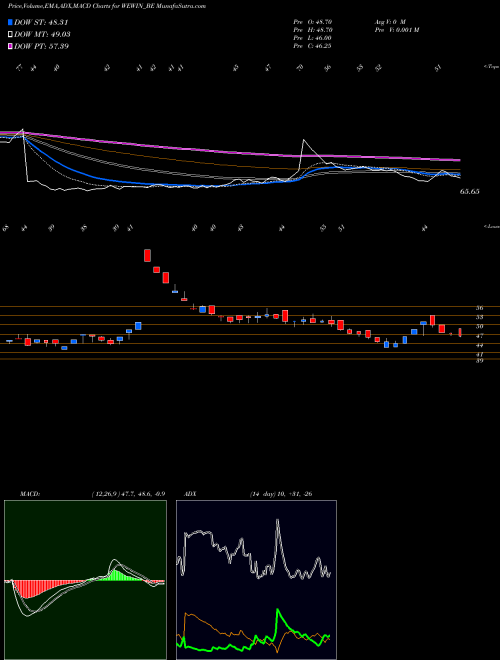Select the 'DOW ST: 48.31' legend text
Viewport: 500px width, 660px height.
(41, 22)
